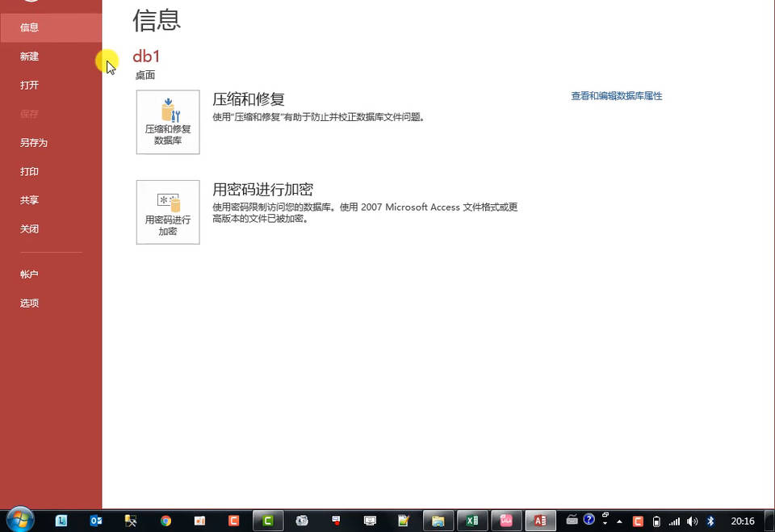Open the green Camtasia taskbar icon
This screenshot has height=532, width=775.
(x=268, y=521)
